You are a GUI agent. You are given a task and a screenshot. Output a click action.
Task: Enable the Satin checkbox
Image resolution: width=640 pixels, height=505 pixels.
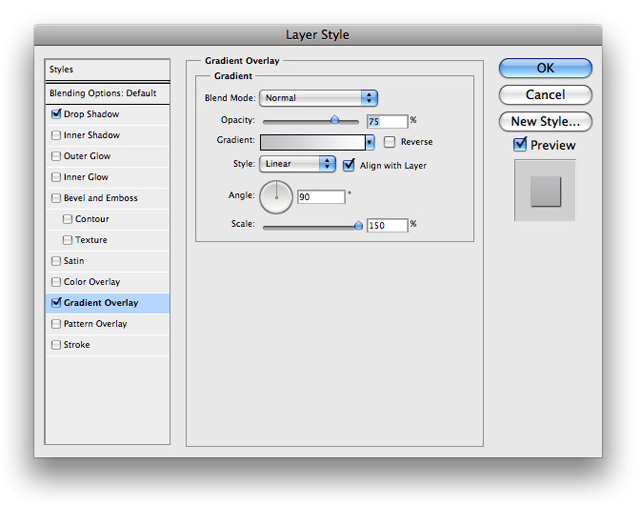(56, 260)
